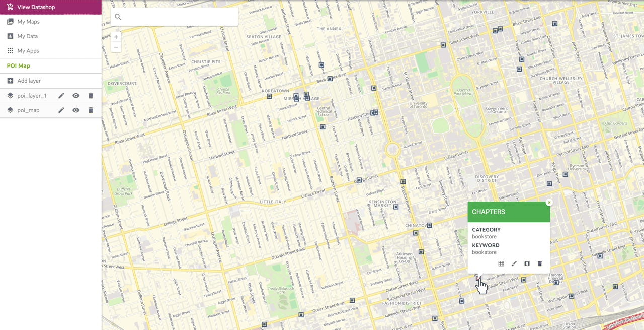644x330 pixels.
Task: Open the table view icon in the CHAPTERS popup
Action: pos(501,263)
